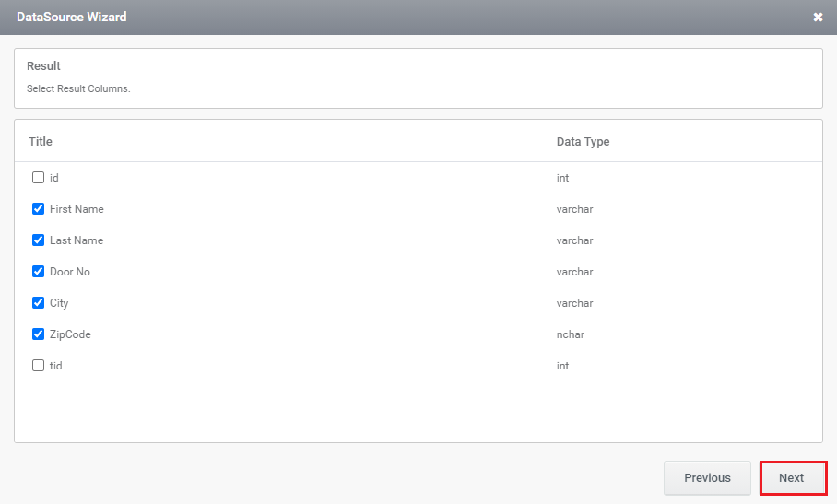This screenshot has height=504, width=837.
Task: Uncheck the Door No checkbox
Action: coord(38,272)
